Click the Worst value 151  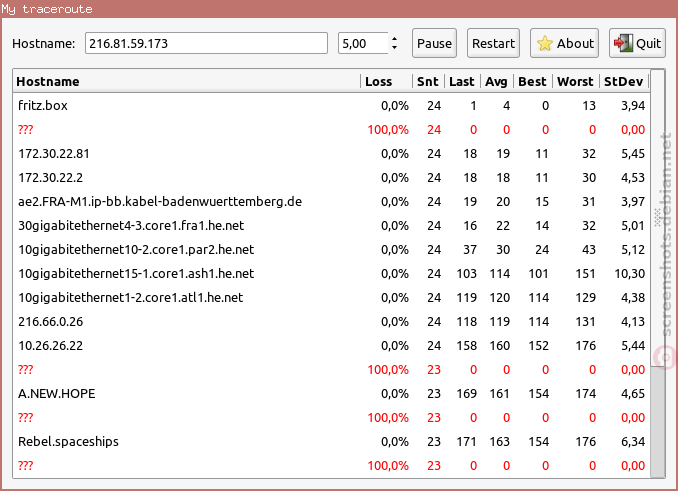coord(585,274)
